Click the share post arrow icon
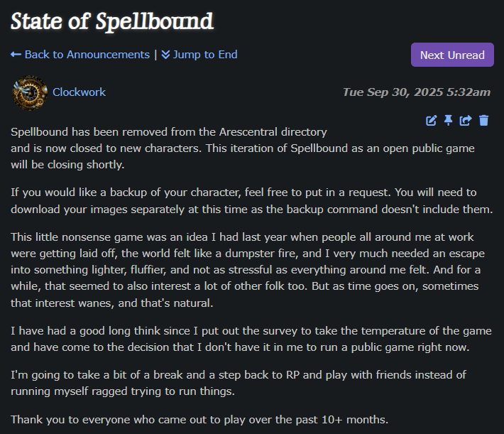504x434 pixels. click(466, 121)
